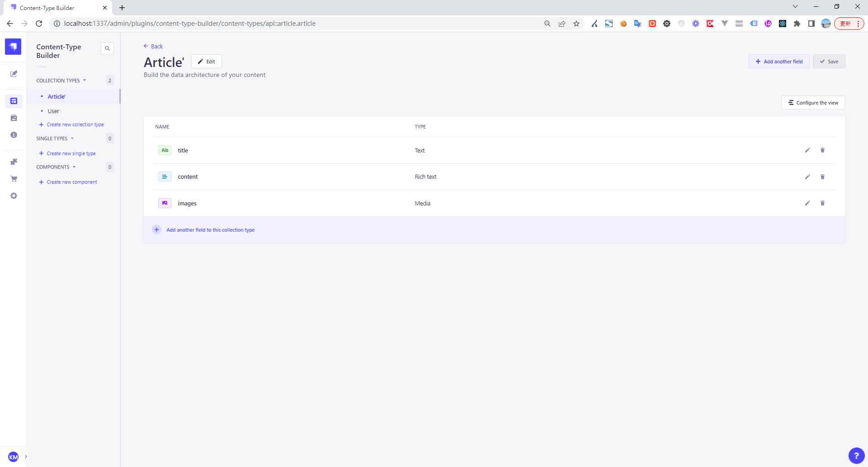This screenshot has width=868, height=467.
Task: Select Article' in collection types list
Action: (x=57, y=97)
